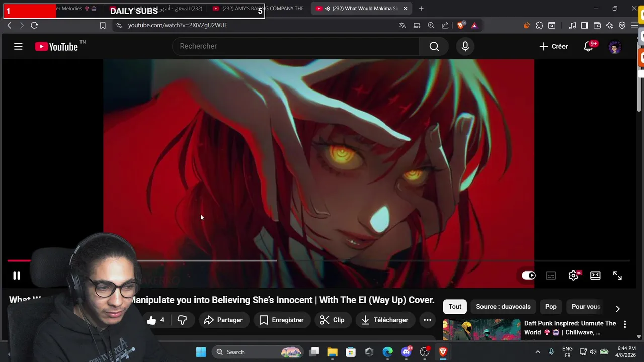Go back in browser history
This screenshot has height=362, width=644.
(x=9, y=25)
